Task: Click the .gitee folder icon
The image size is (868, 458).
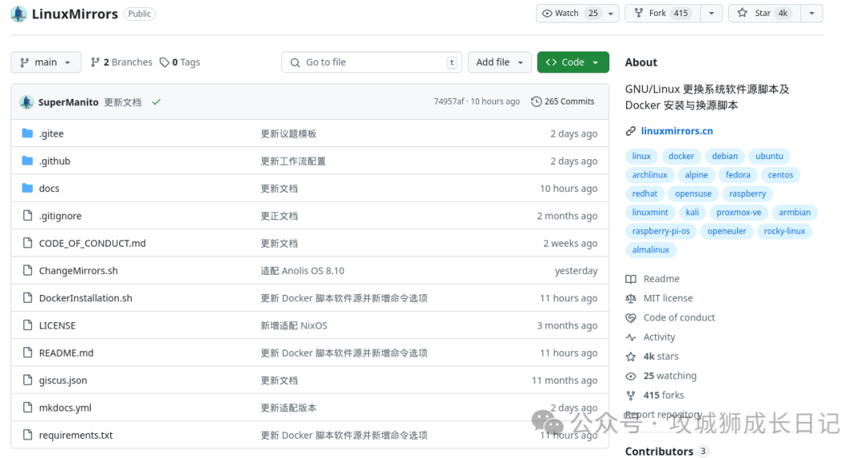Action: pyautogui.click(x=27, y=133)
